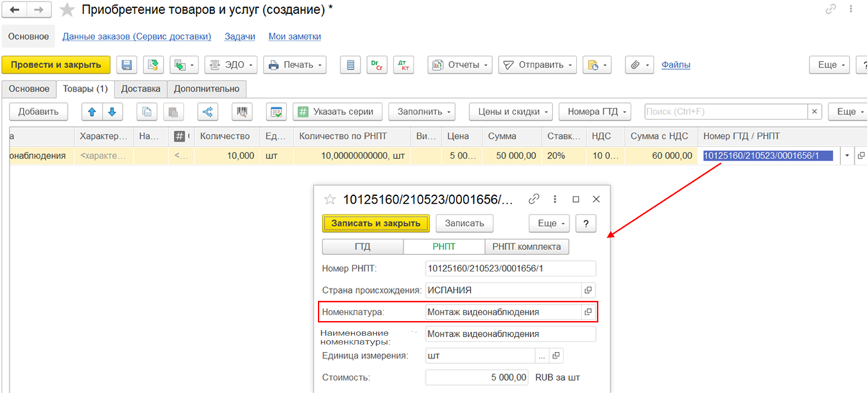Open the Еще menu next to Файлы link
The image size is (868, 393).
coord(830,65)
